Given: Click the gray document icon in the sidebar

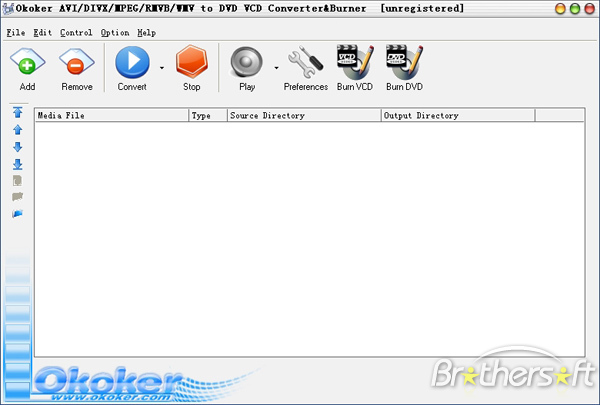Looking at the screenshot, I should pos(17,181).
